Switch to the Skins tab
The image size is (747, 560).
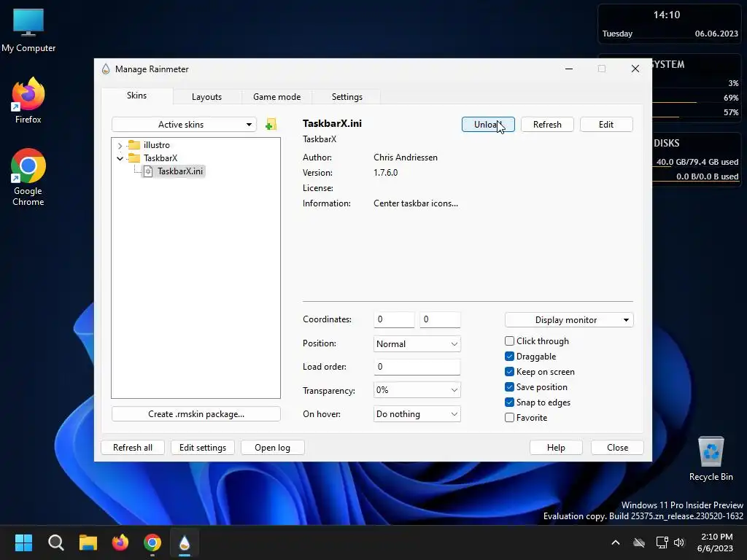coord(136,96)
